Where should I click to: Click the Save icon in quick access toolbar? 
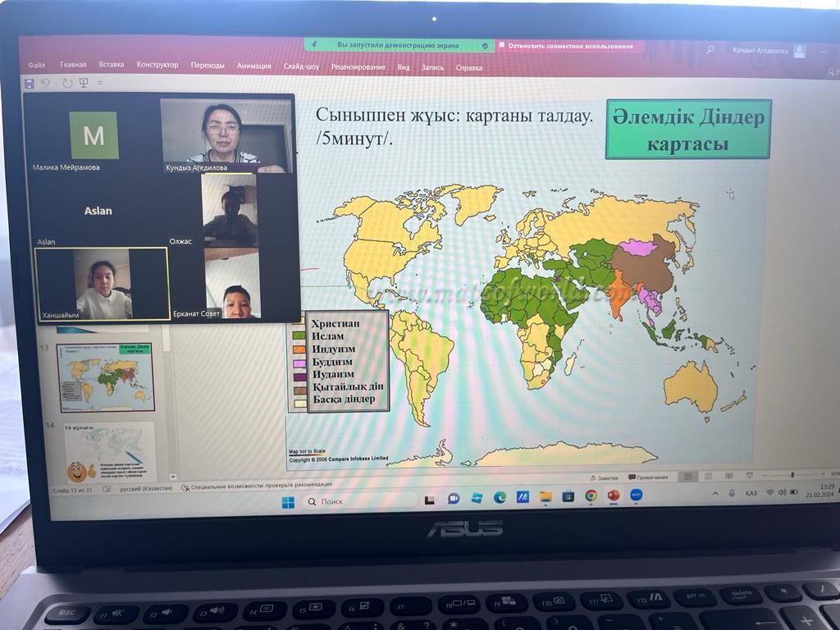tap(30, 83)
